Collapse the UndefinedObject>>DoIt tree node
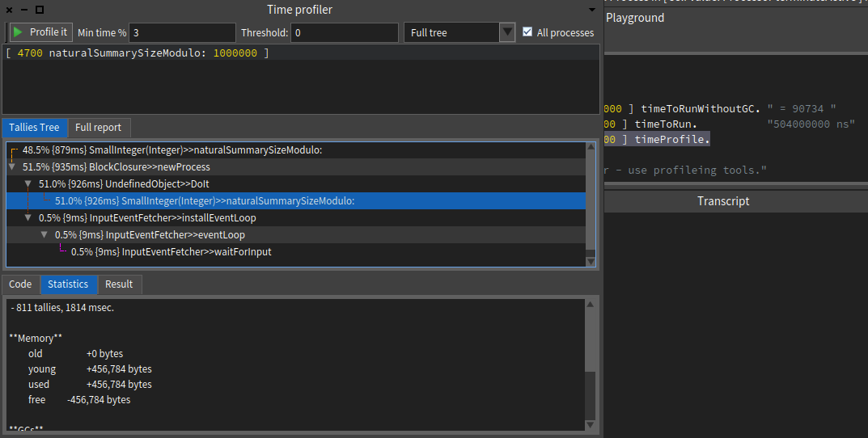Image resolution: width=868 pixels, height=438 pixels. (x=28, y=184)
